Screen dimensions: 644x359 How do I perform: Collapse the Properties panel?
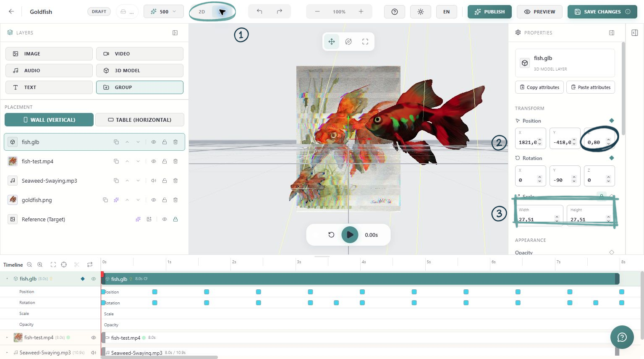pos(612,33)
